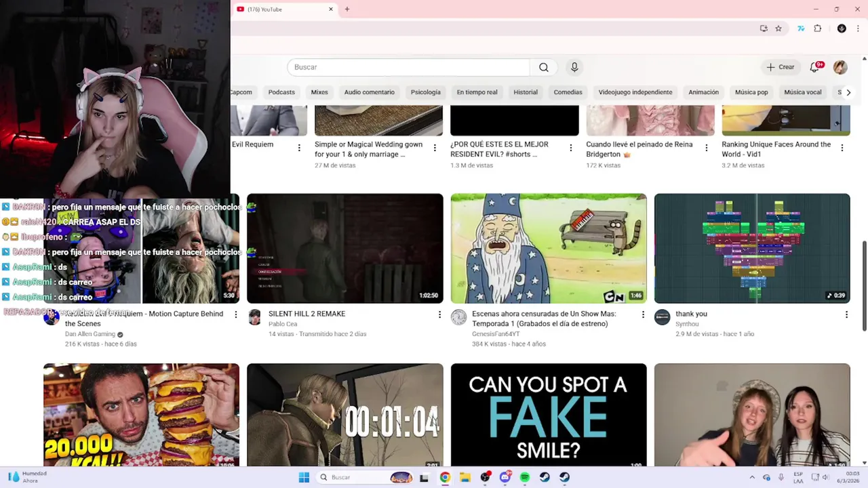Open 20.000 KCAL burger thumbnail
The width and height of the screenshot is (868, 488).
click(141, 415)
